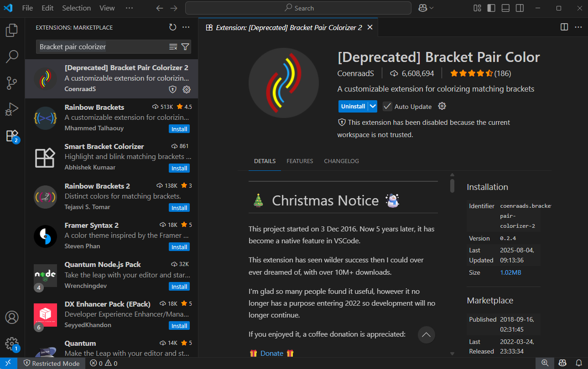Uncheck the Auto Update checkbox
588x369 pixels.
point(387,106)
